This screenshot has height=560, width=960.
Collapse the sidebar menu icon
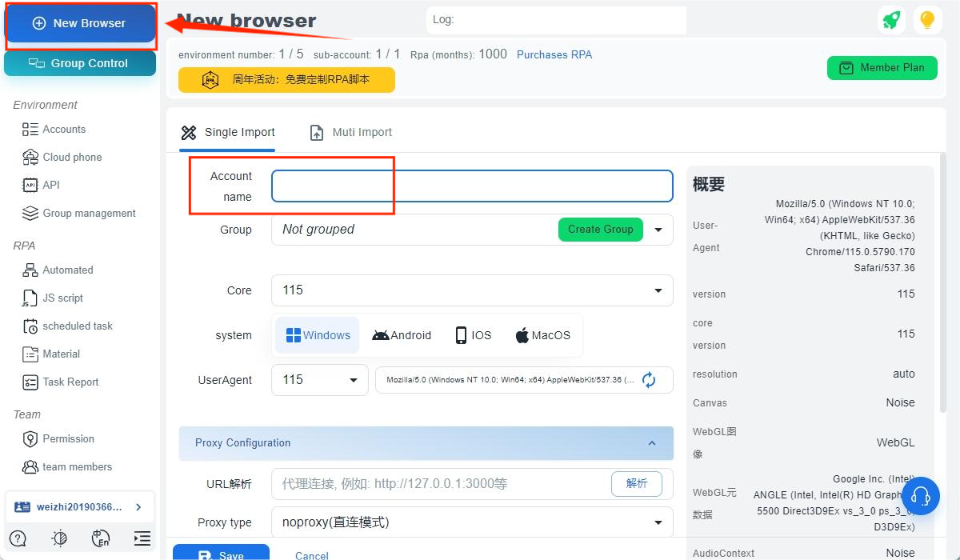(142, 538)
